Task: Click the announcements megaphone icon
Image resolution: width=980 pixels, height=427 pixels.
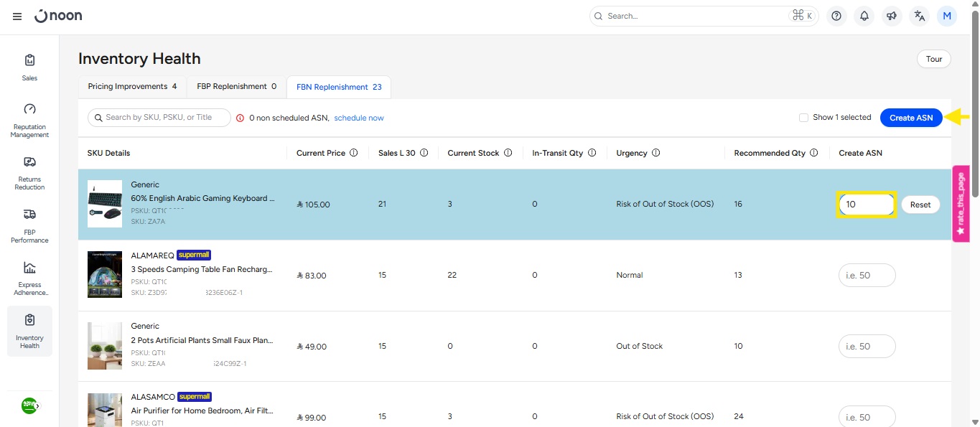Action: click(x=892, y=16)
